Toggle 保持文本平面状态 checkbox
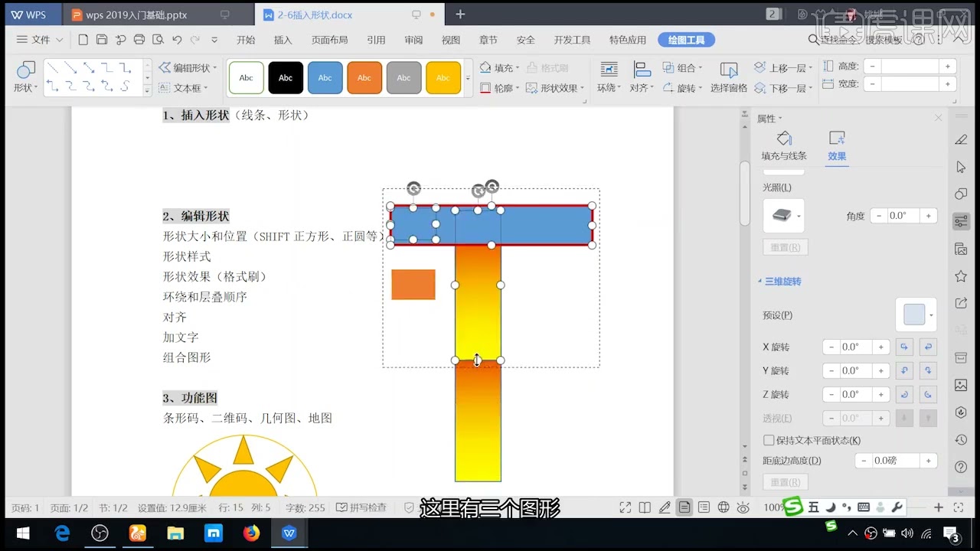The width and height of the screenshot is (980, 551). (769, 440)
